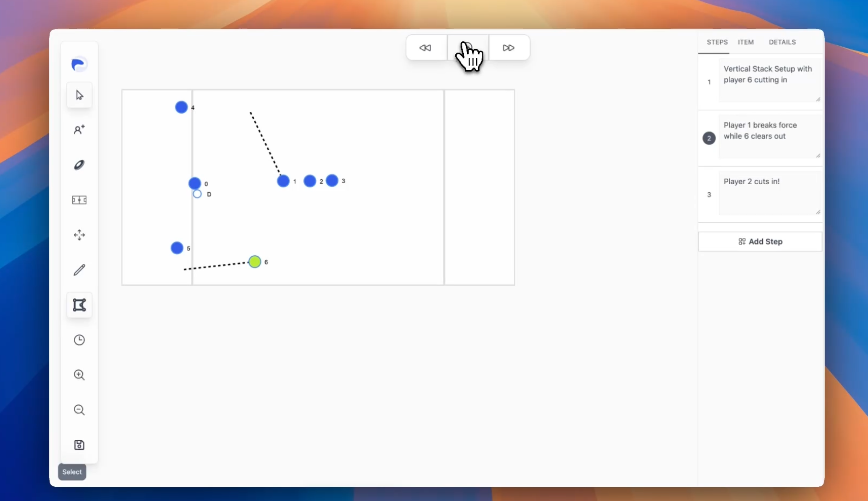
Task: Select the zoom in tool
Action: (x=79, y=375)
